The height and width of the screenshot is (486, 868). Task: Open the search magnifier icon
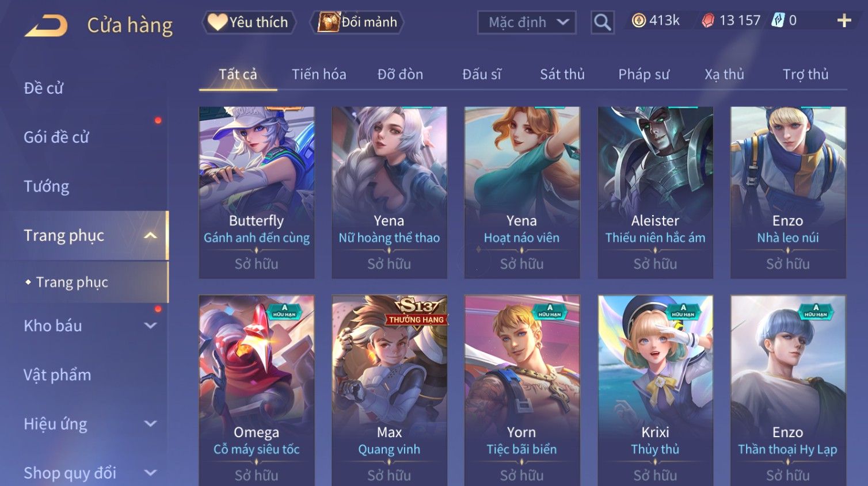pos(602,22)
